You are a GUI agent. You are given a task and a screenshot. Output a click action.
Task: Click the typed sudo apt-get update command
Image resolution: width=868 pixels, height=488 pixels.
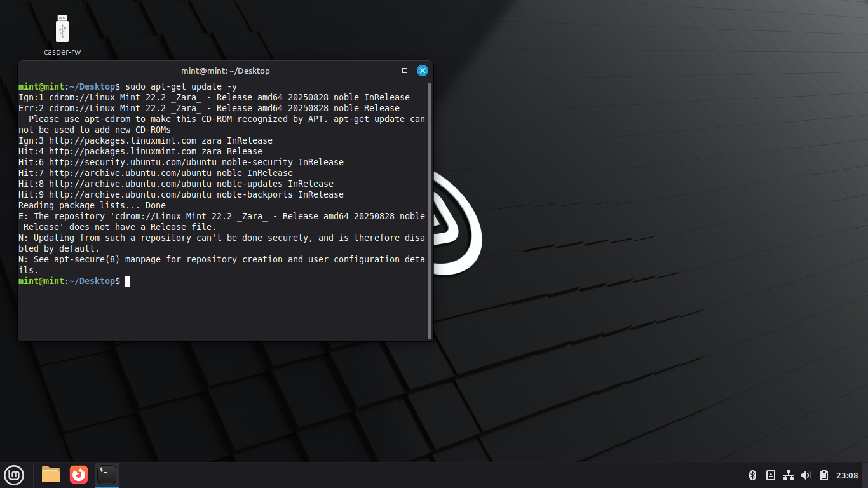click(181, 86)
